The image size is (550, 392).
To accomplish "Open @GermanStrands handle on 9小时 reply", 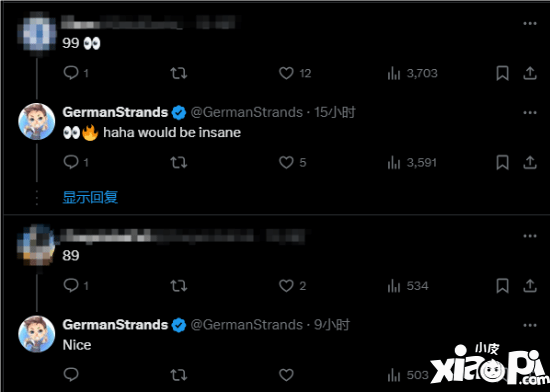I will (247, 325).
